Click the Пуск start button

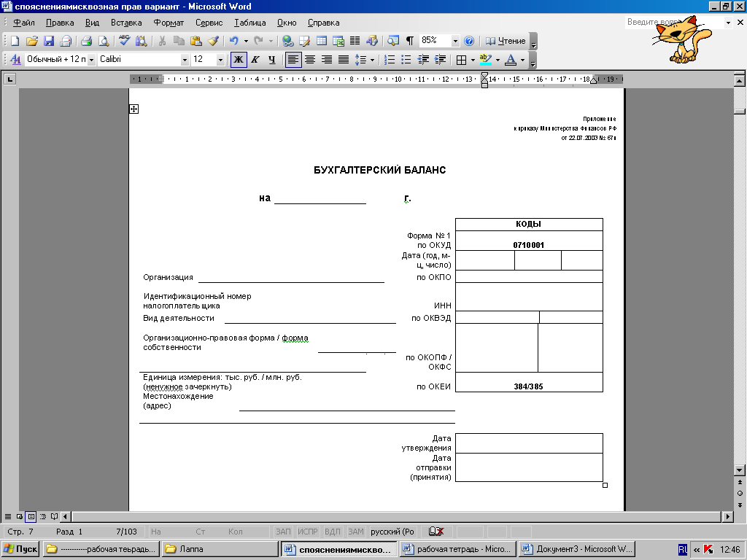tap(20, 549)
